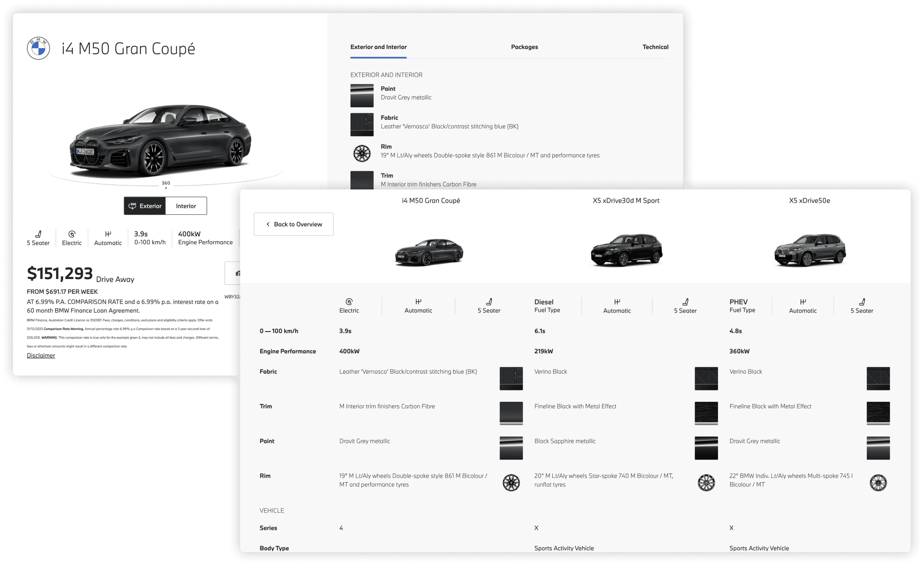Switch to Exterior 360 view
The image size is (924, 565).
[x=145, y=206]
